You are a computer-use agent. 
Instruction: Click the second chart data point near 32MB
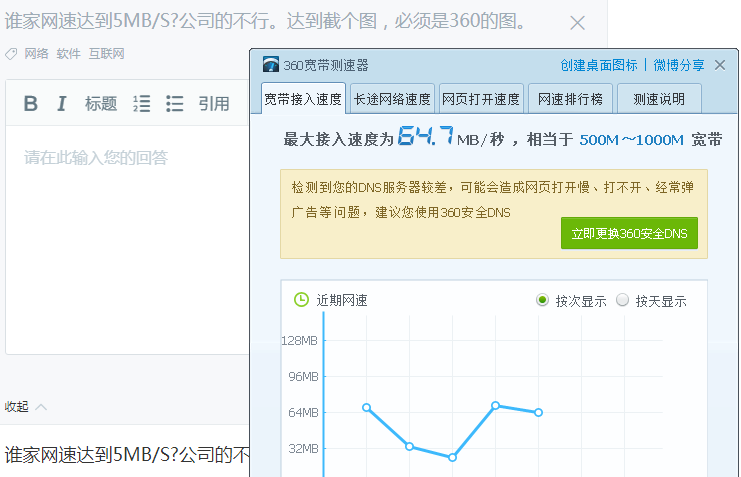pos(409,446)
